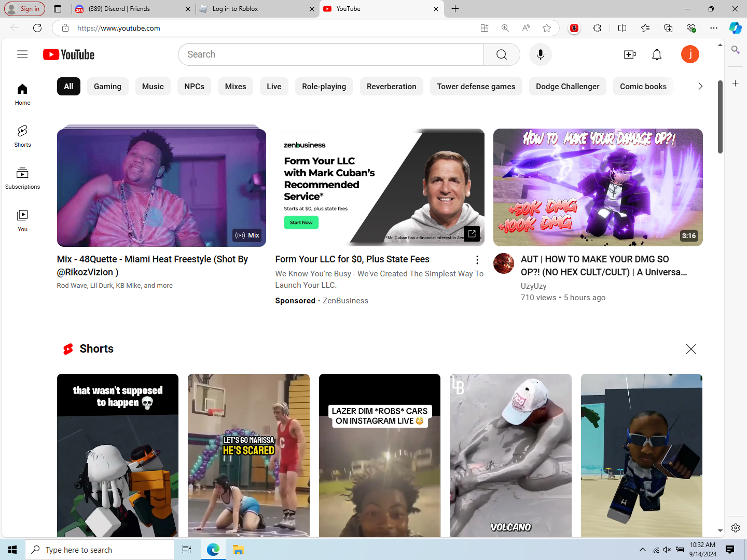The height and width of the screenshot is (560, 747).
Task: Filter by the Comic books chip
Action: pyautogui.click(x=643, y=87)
